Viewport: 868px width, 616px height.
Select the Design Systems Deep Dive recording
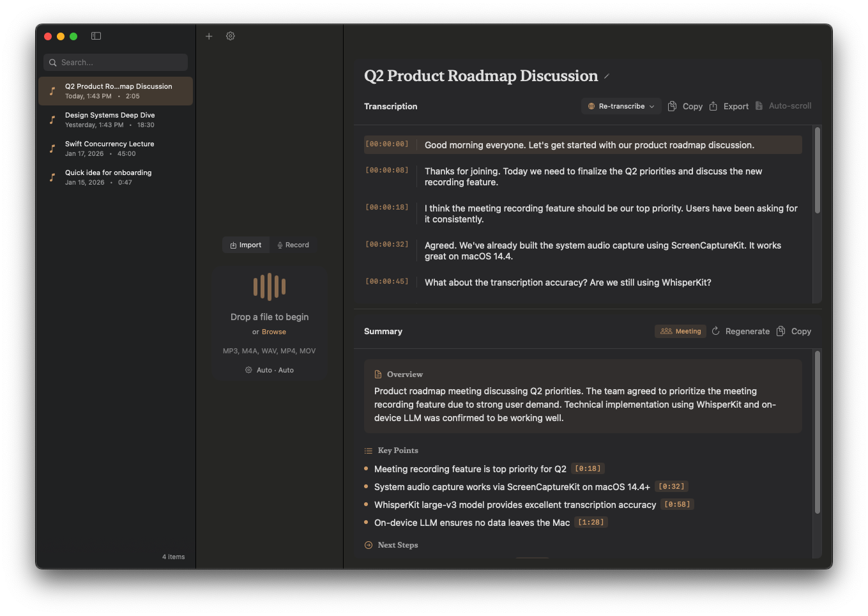coord(115,119)
